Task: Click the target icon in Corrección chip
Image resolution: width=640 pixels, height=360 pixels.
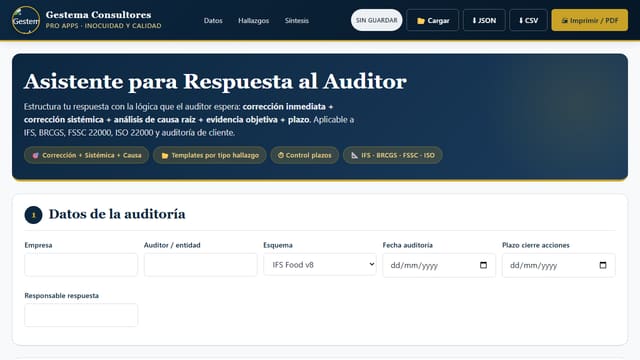Action: [36, 156]
